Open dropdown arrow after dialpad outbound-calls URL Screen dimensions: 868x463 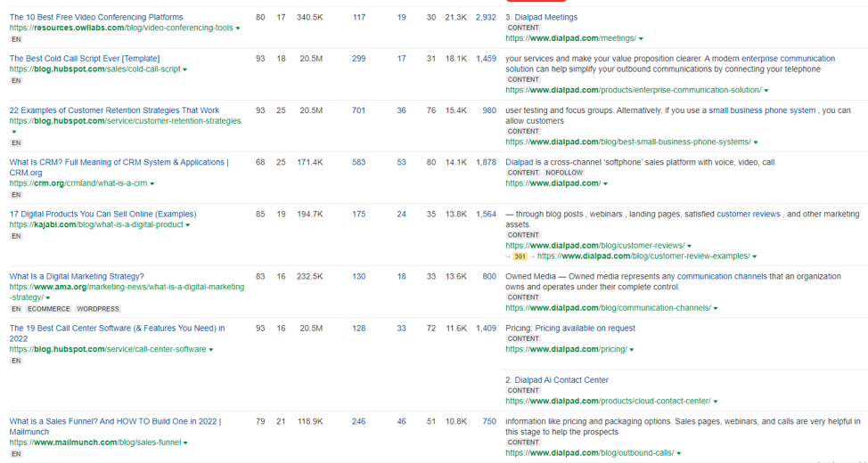(679, 453)
